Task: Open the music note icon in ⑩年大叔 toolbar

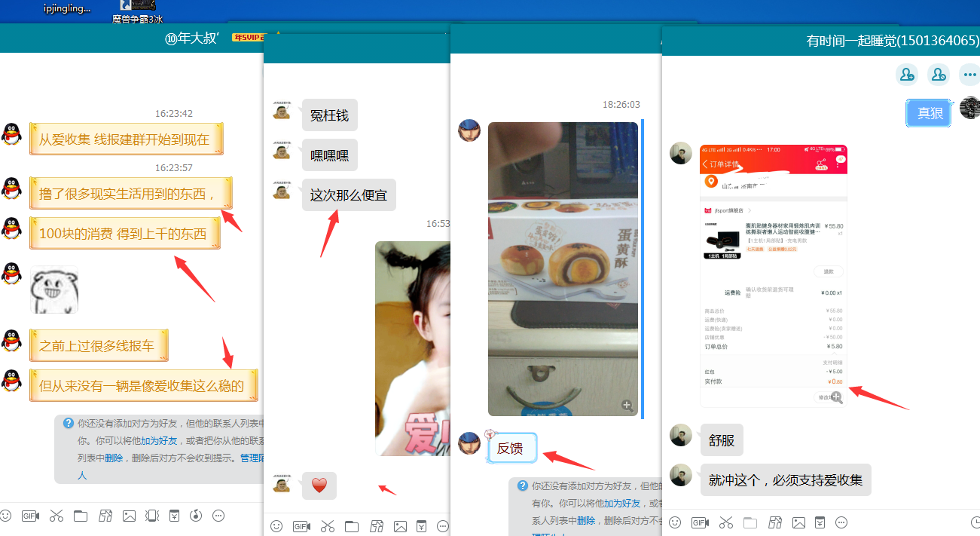Action: [x=196, y=516]
